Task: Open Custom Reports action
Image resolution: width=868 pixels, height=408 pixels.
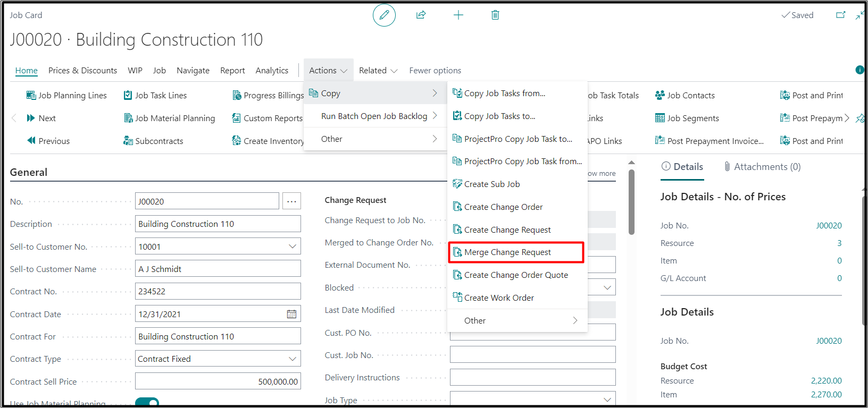Action: point(268,118)
